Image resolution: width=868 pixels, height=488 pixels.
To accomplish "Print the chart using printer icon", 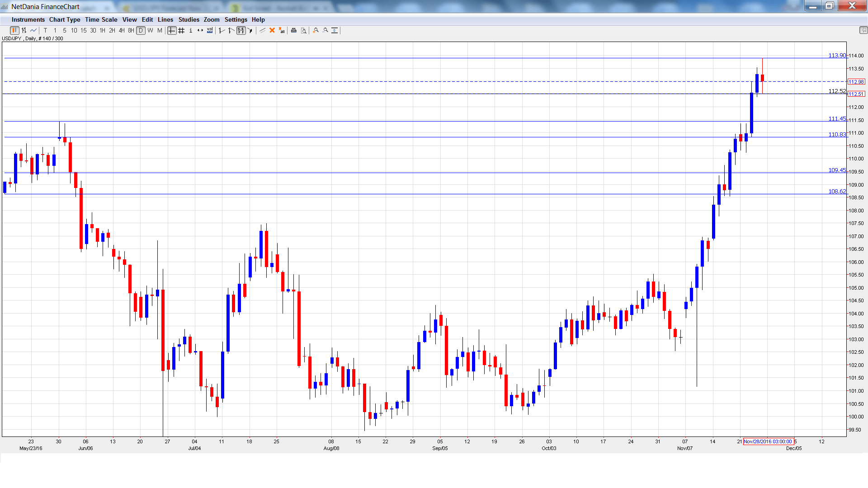I will pyautogui.click(x=293, y=30).
